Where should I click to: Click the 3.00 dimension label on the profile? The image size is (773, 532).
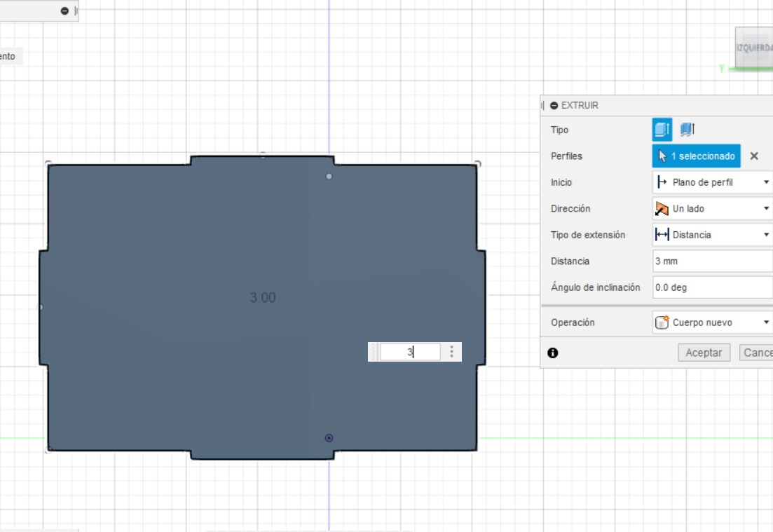click(x=263, y=298)
